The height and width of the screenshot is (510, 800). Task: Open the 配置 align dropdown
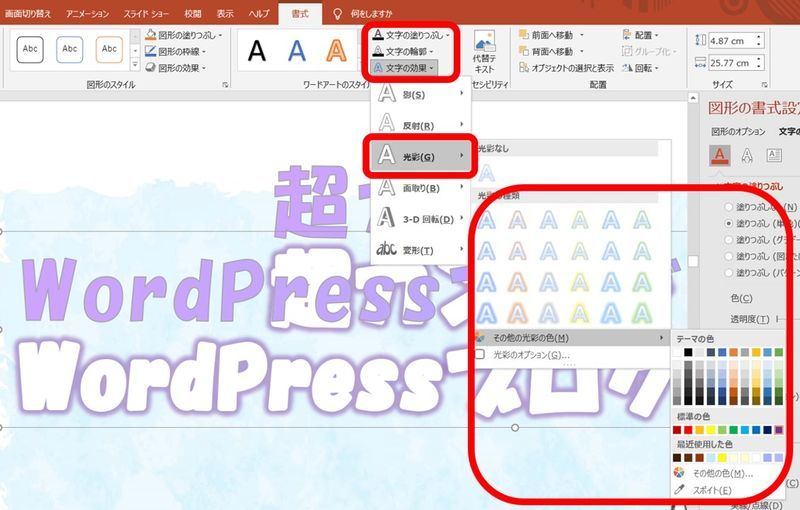pos(641,35)
